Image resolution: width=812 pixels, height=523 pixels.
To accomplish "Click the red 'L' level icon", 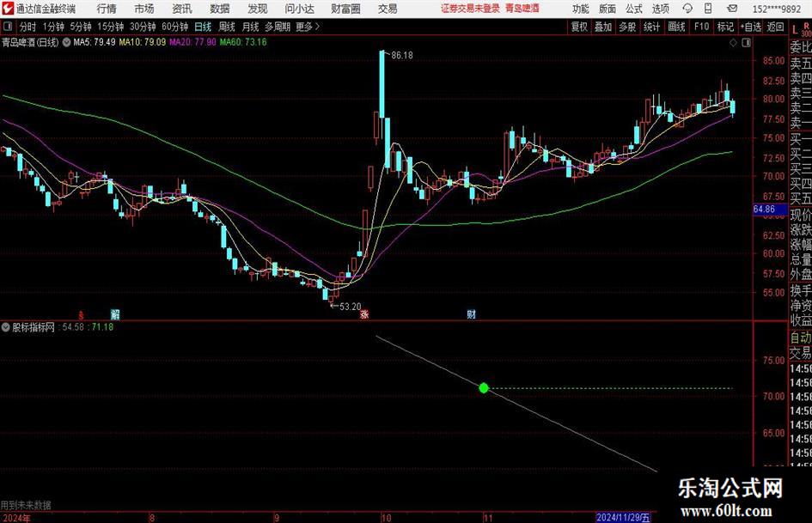I will point(795,30).
